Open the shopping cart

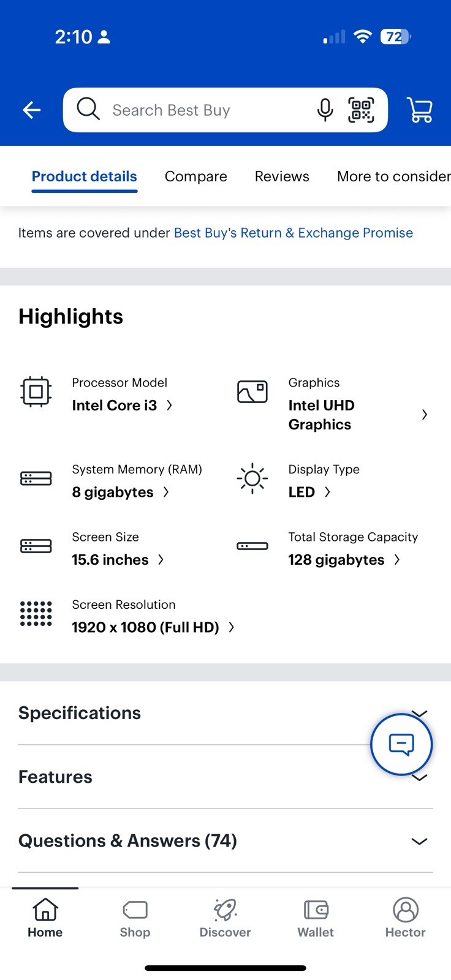pos(420,110)
